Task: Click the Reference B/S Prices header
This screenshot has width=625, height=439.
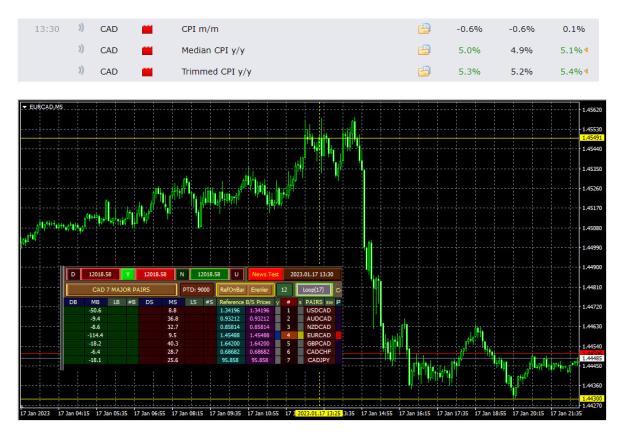Action: (245, 302)
